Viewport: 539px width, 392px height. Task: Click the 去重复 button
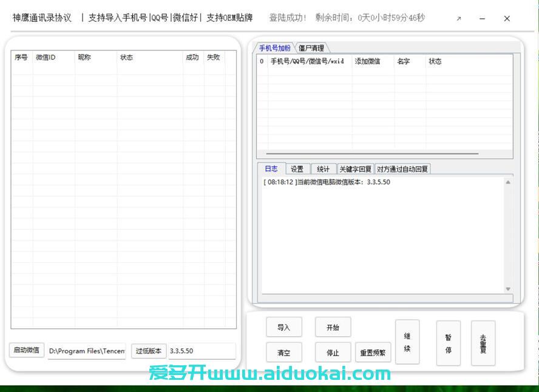(483, 343)
